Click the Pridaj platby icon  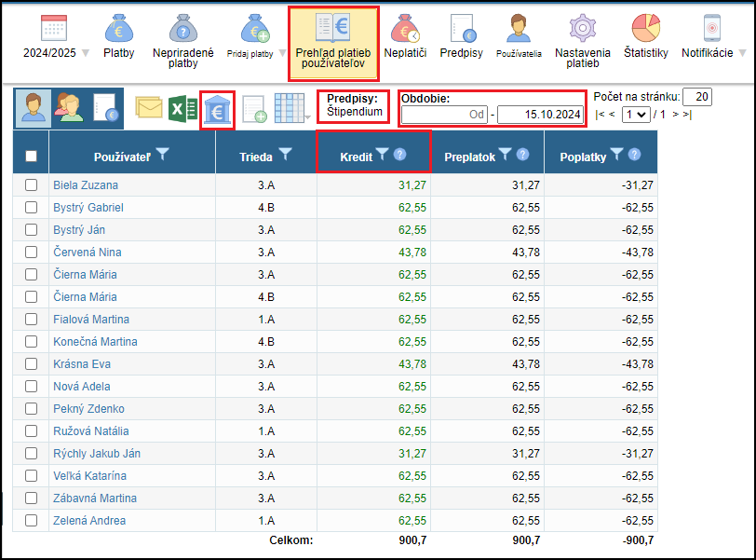pyautogui.click(x=254, y=29)
